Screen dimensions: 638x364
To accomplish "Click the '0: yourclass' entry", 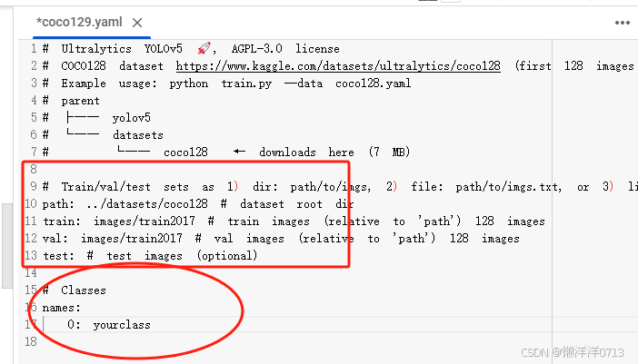I will [109, 325].
